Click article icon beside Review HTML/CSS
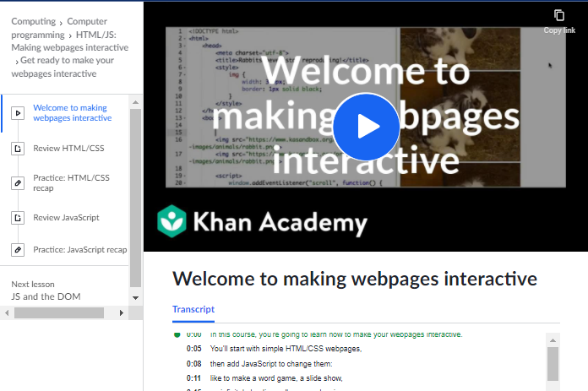Image resolution: width=588 pixels, height=391 pixels. [18, 149]
